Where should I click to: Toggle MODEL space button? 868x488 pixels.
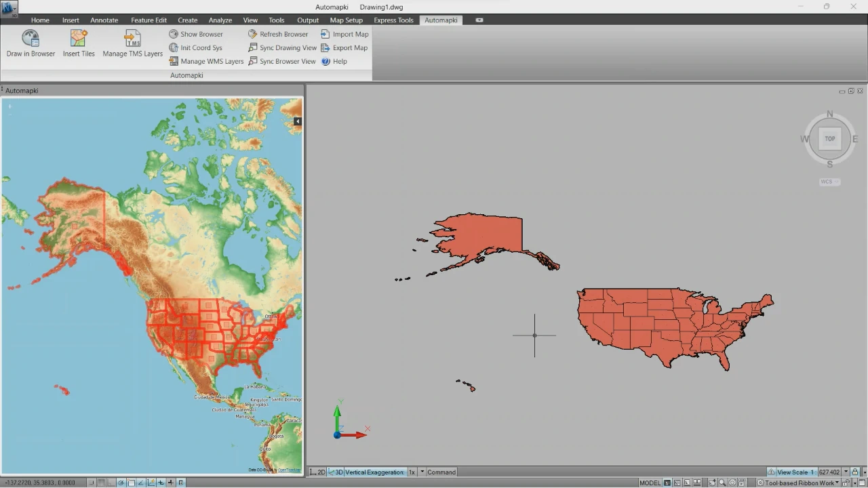[650, 483]
